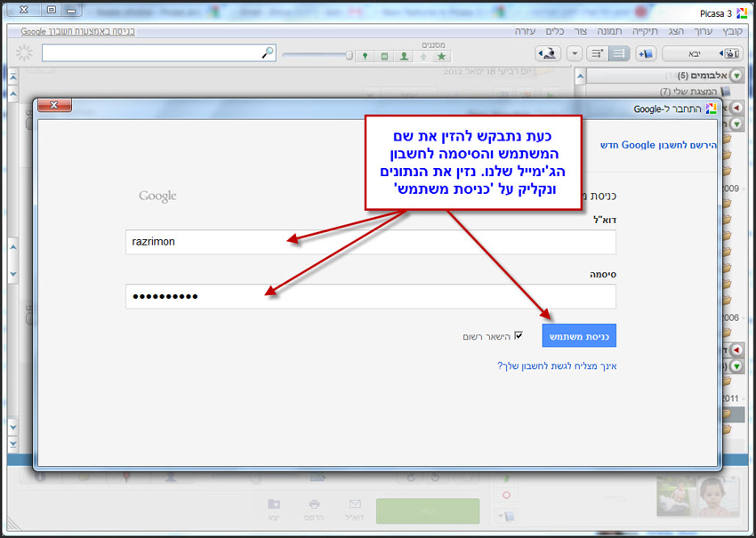Image resolution: width=756 pixels, height=538 pixels.
Task: Click 'כניסה באמצעות חשבון Google' sign-in link
Action: click(77, 32)
